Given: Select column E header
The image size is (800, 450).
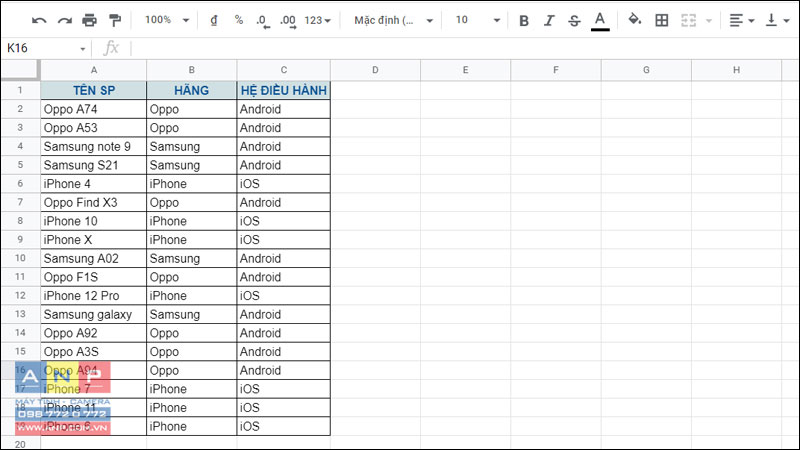Looking at the screenshot, I should tap(465, 70).
